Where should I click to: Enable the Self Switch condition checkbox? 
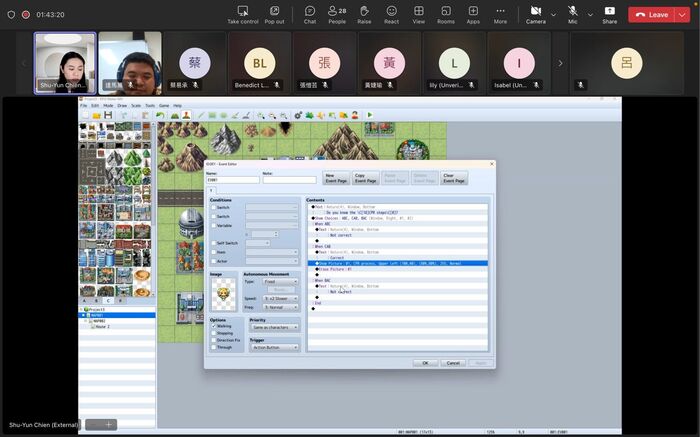pos(214,243)
